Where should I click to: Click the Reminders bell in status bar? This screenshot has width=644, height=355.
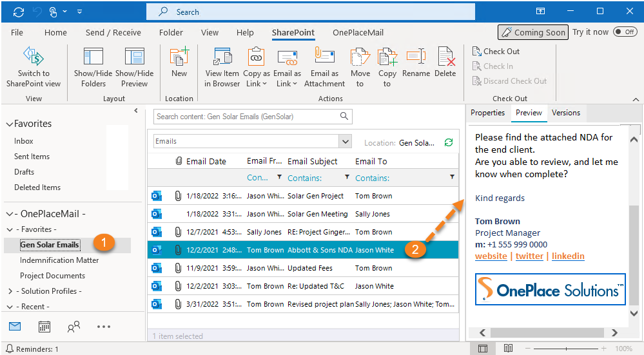point(10,349)
